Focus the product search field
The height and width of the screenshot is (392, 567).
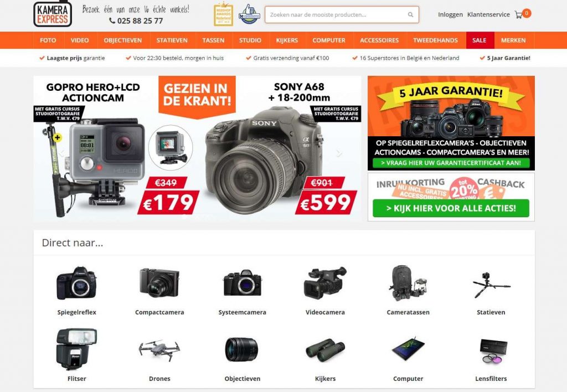pyautogui.click(x=342, y=15)
